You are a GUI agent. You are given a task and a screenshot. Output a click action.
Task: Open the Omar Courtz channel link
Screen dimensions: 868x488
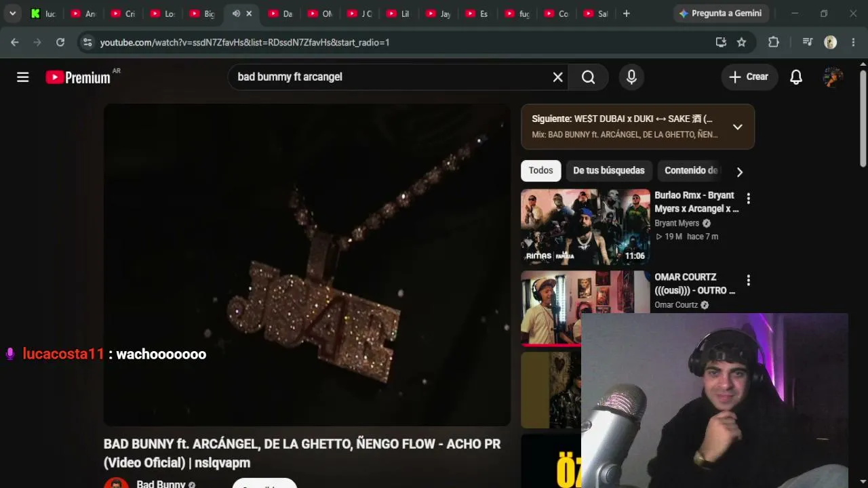click(x=676, y=305)
